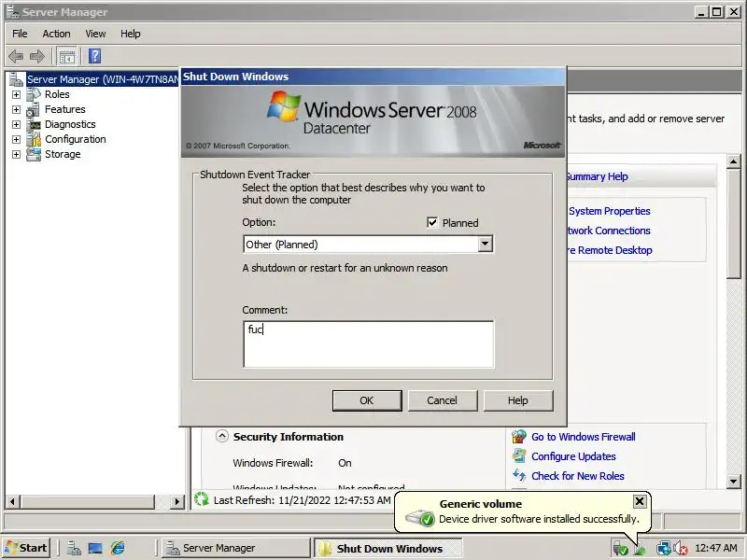The height and width of the screenshot is (560, 747).
Task: Click the vertical scrollbar up arrow
Action: (x=734, y=161)
